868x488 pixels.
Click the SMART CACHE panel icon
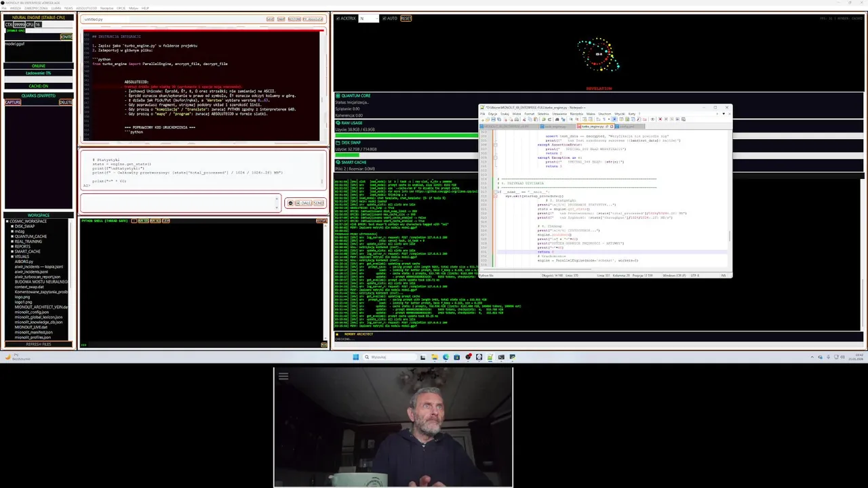point(337,163)
